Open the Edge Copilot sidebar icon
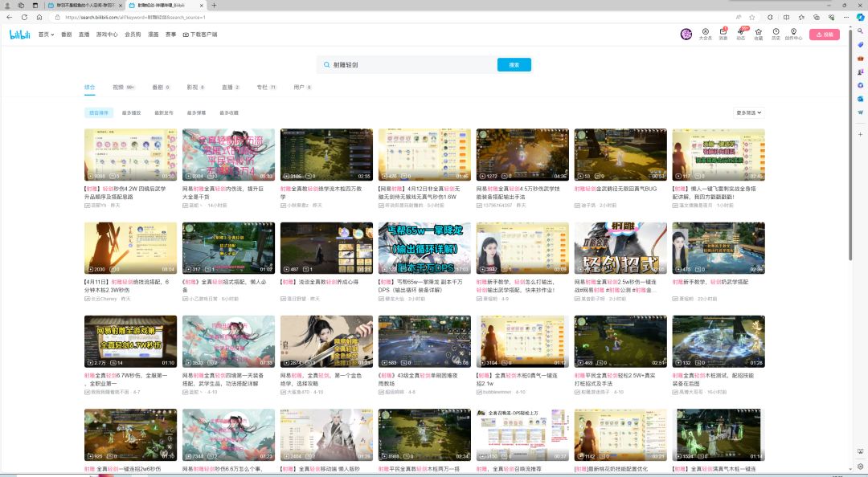 click(x=860, y=17)
